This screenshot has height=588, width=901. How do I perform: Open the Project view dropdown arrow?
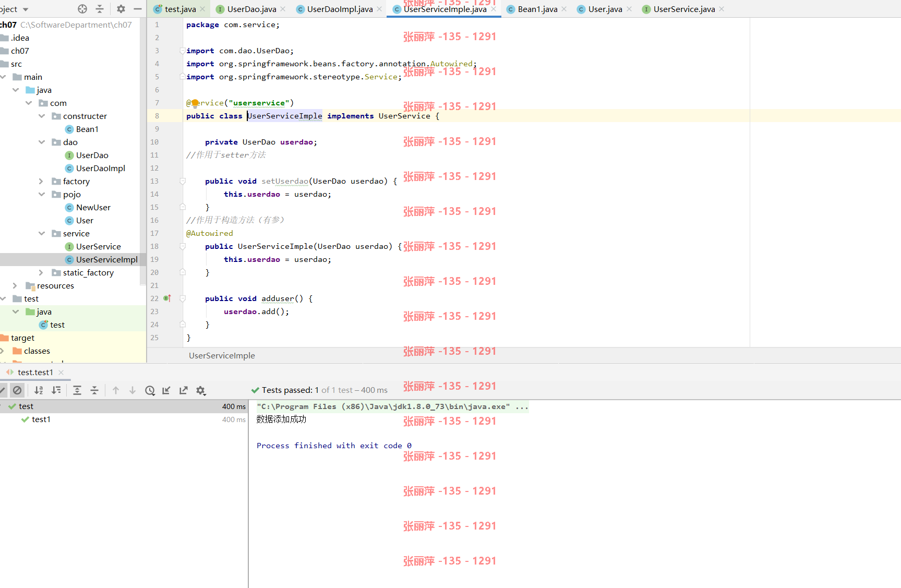point(26,9)
